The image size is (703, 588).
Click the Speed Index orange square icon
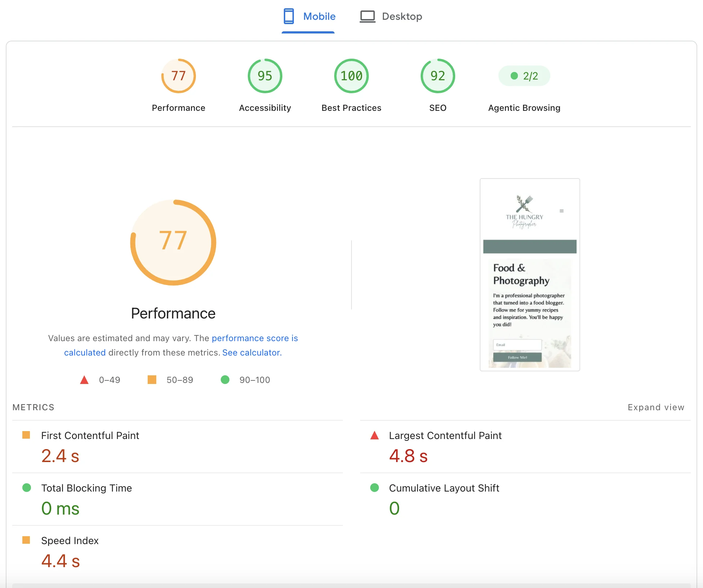tap(26, 540)
